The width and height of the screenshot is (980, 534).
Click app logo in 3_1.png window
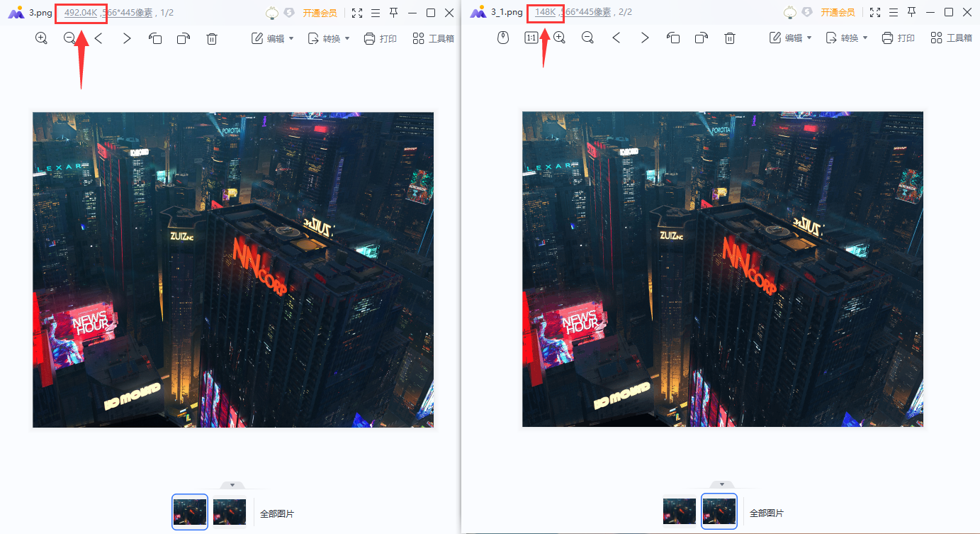(478, 13)
